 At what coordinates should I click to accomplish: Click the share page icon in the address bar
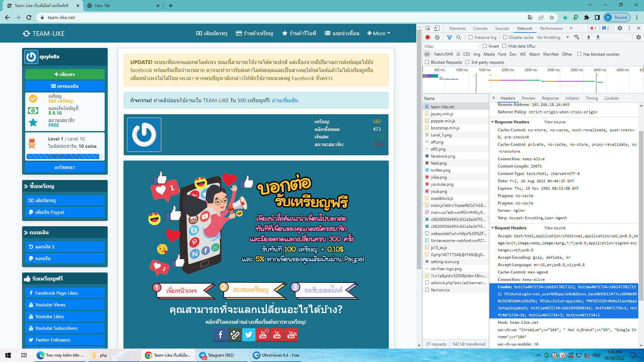(x=541, y=17)
